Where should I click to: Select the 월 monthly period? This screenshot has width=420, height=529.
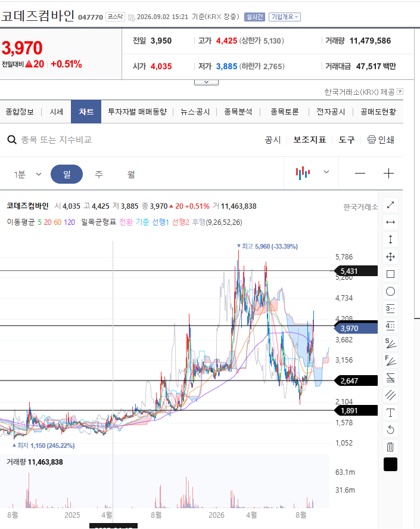coord(131,174)
